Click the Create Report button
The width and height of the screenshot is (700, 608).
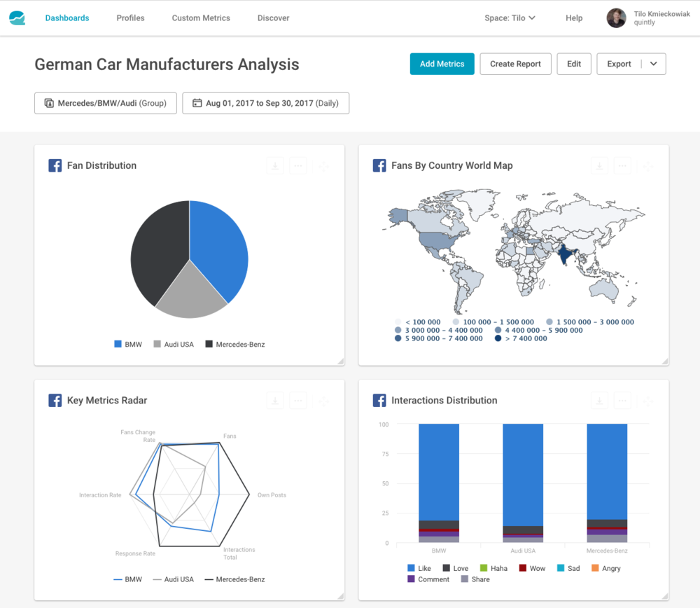(x=515, y=63)
